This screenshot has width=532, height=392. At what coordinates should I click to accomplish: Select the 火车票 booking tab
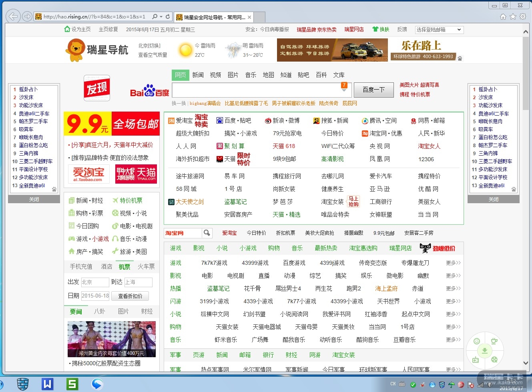(146, 266)
